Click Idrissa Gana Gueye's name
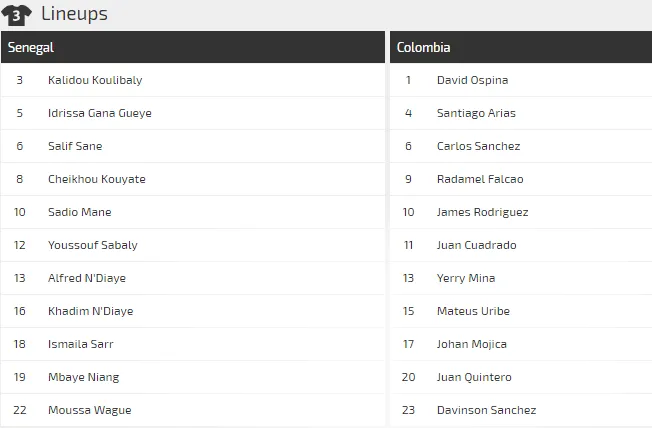The image size is (652, 428). pos(100,113)
